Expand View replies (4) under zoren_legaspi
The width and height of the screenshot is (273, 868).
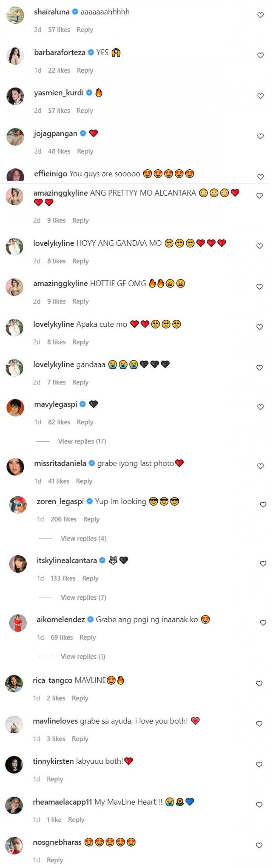[83, 538]
